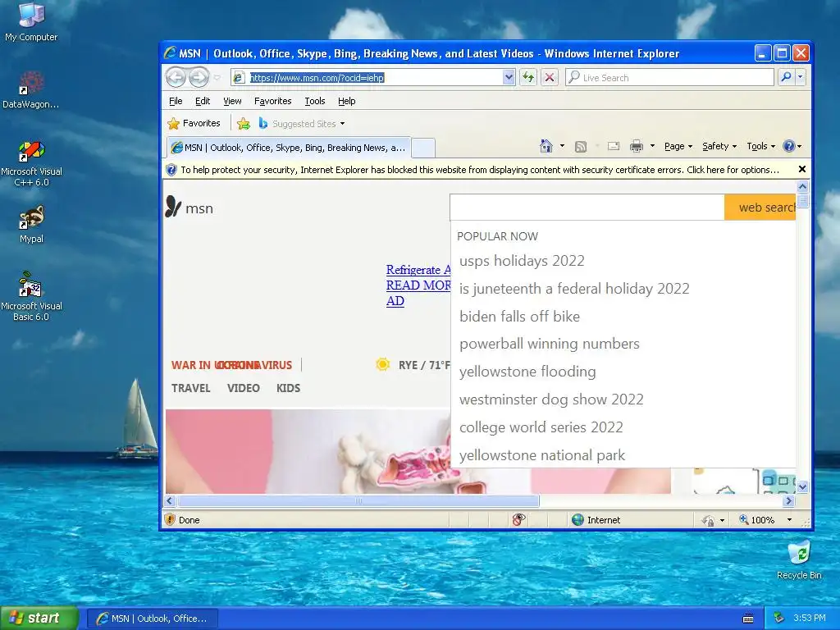
Task: Click the Home page icon
Action: click(x=546, y=146)
